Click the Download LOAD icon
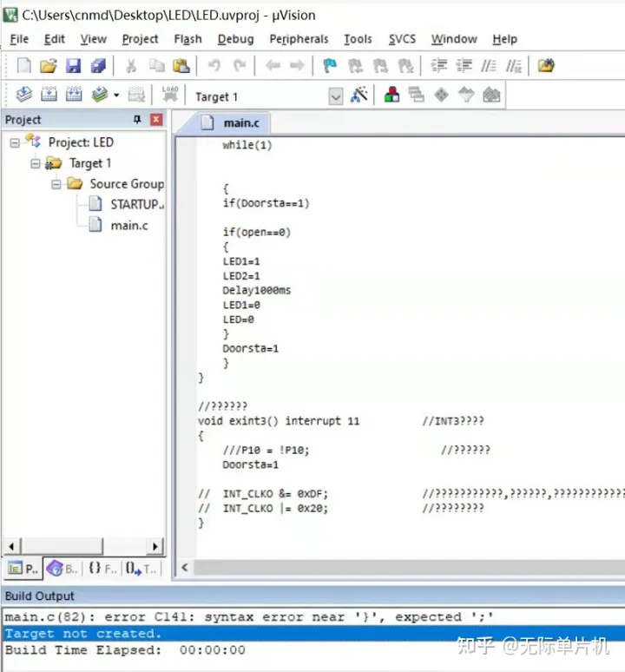Screen dimensions: 625x672 point(170,95)
